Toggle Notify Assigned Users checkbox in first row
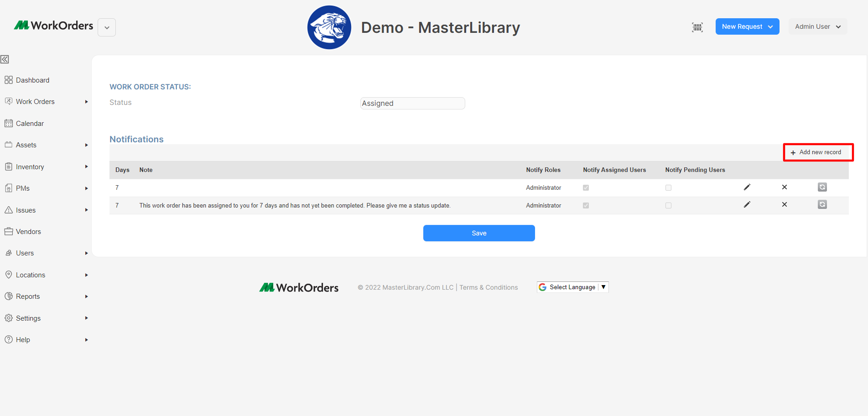The image size is (868, 416). point(586,187)
